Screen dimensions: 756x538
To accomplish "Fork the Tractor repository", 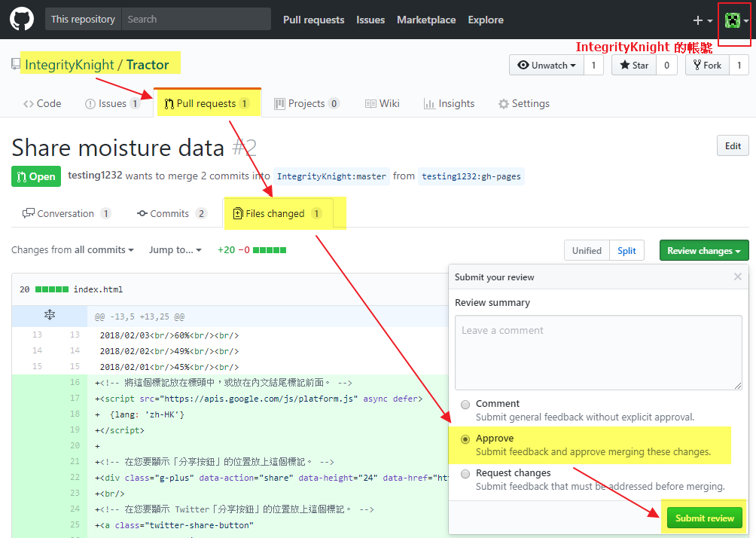I will 707,65.
